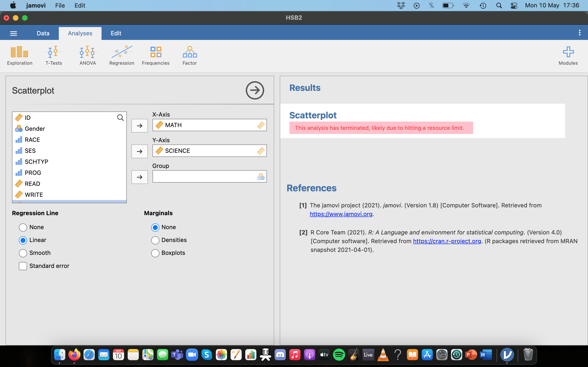Open the T-Tests analyses menu
Image resolution: width=588 pixels, height=367 pixels.
54,56
